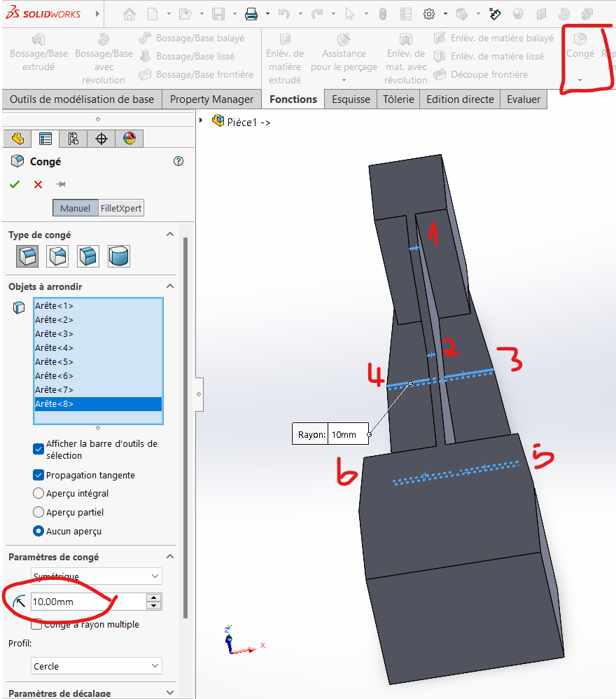
Task: Select the constant size fillet type
Action: (27, 256)
